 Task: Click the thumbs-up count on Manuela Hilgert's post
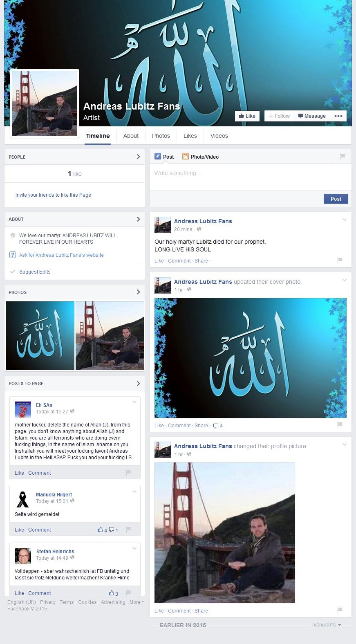tap(102, 530)
